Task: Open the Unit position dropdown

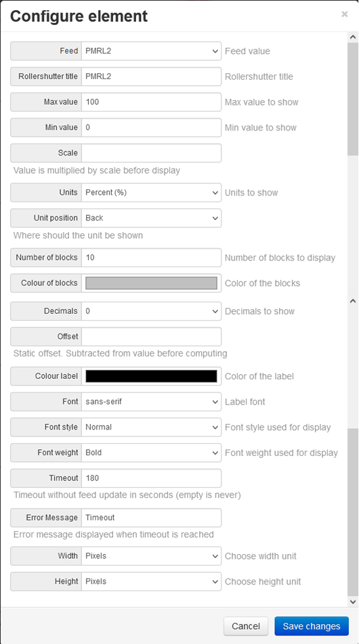Action: pos(151,218)
